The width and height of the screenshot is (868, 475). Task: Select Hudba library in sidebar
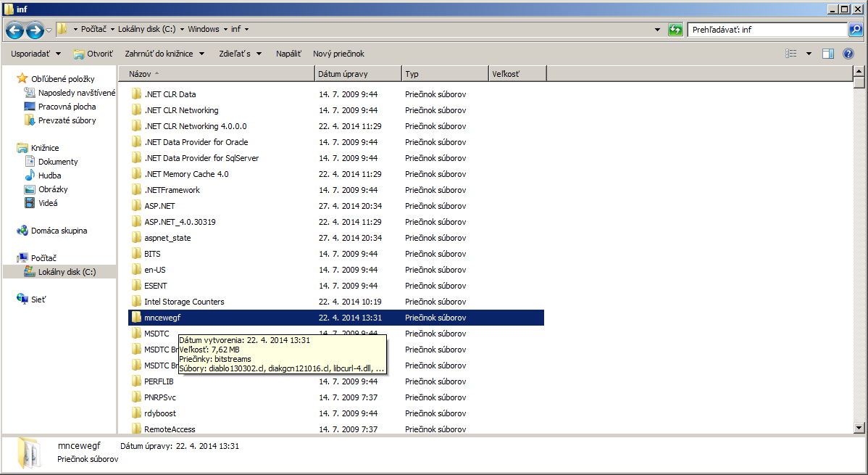[x=49, y=175]
